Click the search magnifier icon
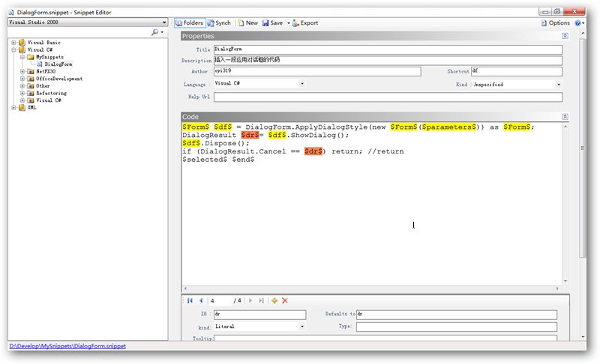The width and height of the screenshot is (600, 364). click(x=155, y=33)
